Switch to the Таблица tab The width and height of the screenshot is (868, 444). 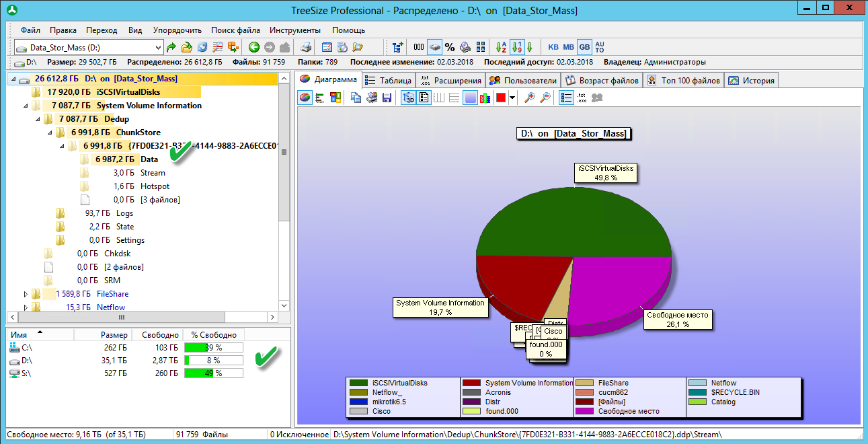pos(389,81)
